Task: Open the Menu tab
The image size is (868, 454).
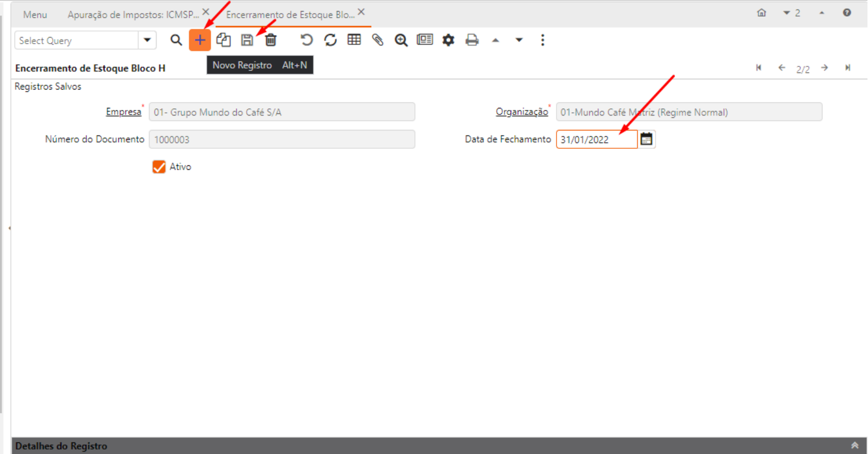Action: coord(35,15)
